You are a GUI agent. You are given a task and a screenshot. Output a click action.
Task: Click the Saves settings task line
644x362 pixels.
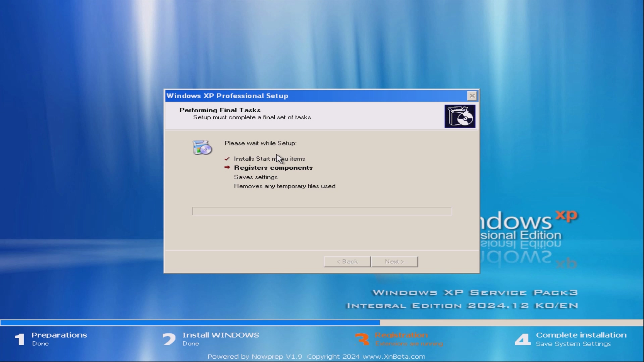point(256,177)
